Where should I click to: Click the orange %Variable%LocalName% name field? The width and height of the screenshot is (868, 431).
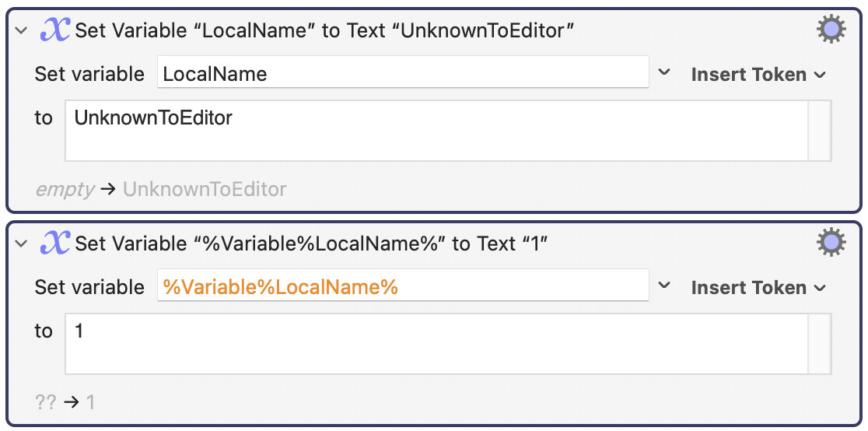pyautogui.click(x=402, y=287)
